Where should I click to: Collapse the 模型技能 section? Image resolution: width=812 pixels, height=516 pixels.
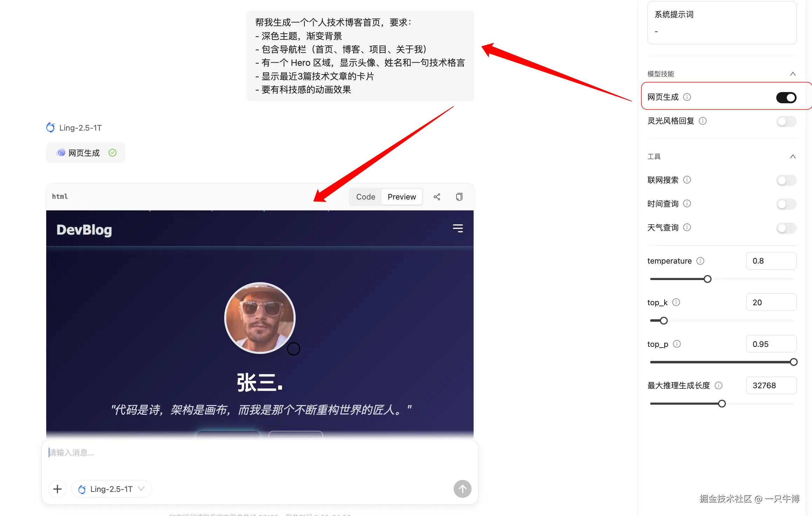tap(793, 74)
